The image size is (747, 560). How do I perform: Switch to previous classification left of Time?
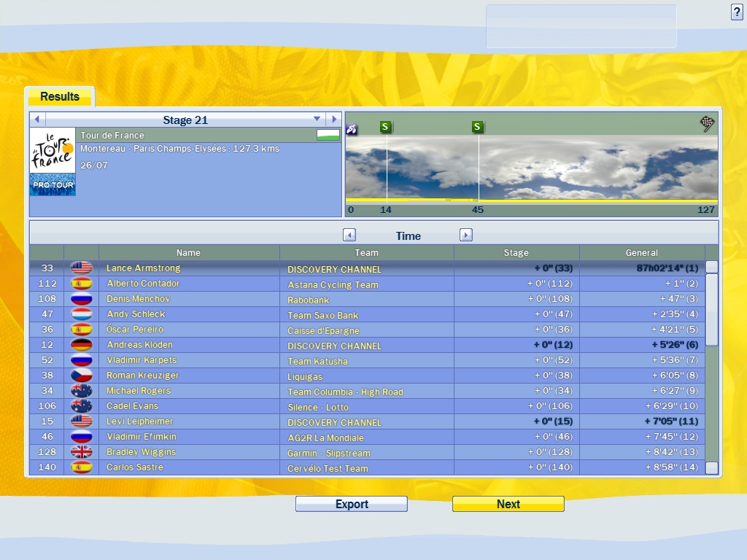(349, 235)
